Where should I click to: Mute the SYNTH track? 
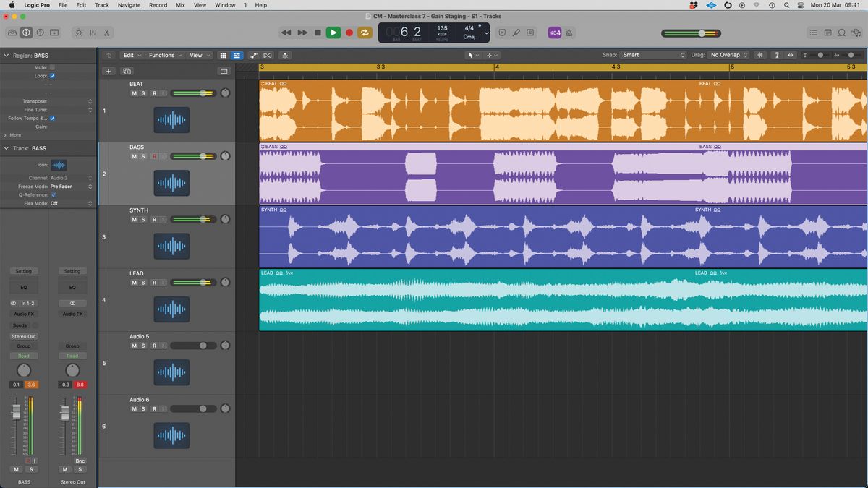click(x=134, y=219)
